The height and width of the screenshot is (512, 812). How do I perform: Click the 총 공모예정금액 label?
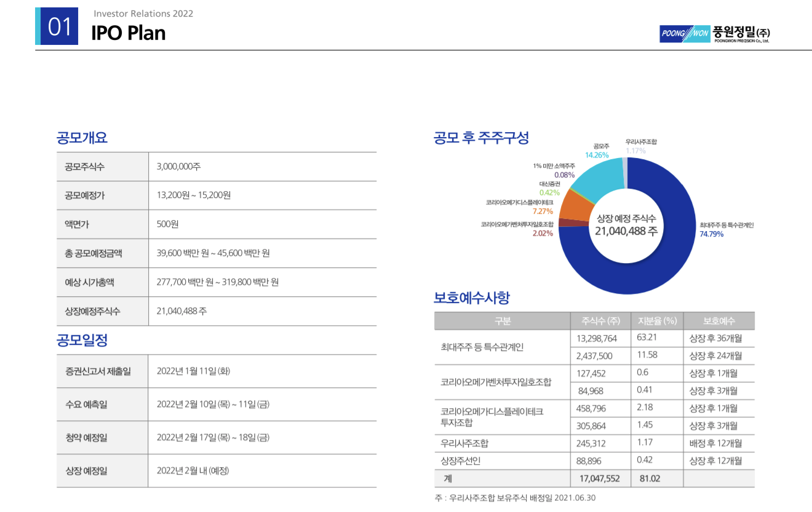click(x=94, y=253)
